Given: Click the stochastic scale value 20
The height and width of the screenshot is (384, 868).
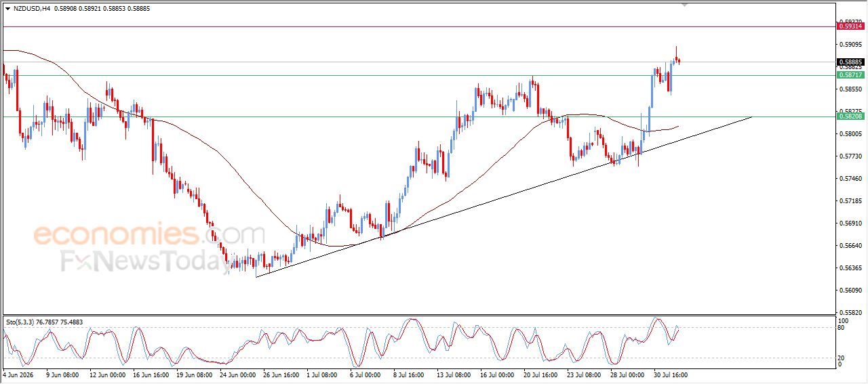Looking at the screenshot, I should point(842,357).
